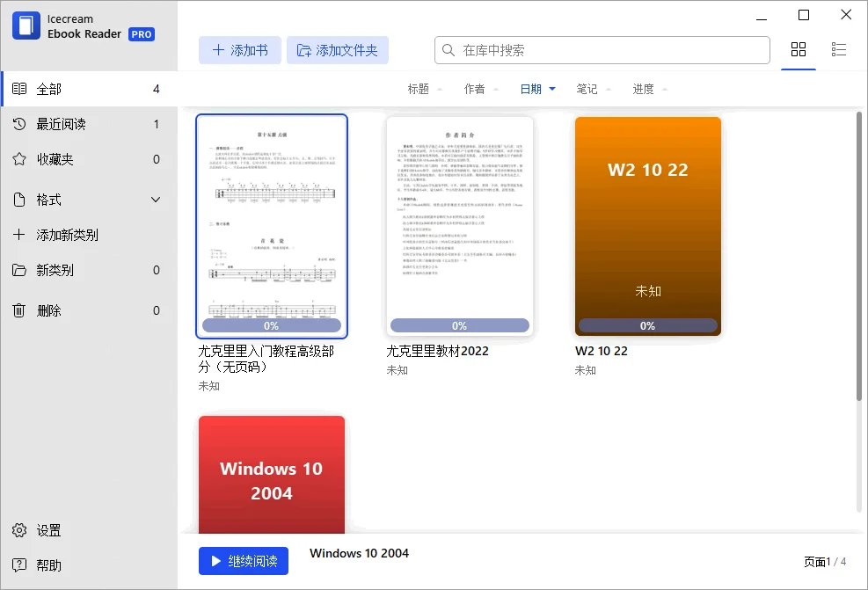Switch to list view layout
868x590 pixels.
(838, 50)
